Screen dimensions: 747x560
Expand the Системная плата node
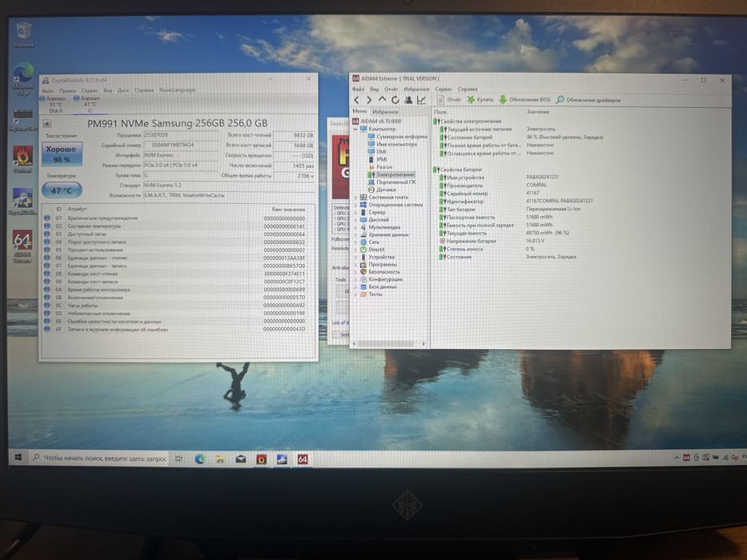355,197
